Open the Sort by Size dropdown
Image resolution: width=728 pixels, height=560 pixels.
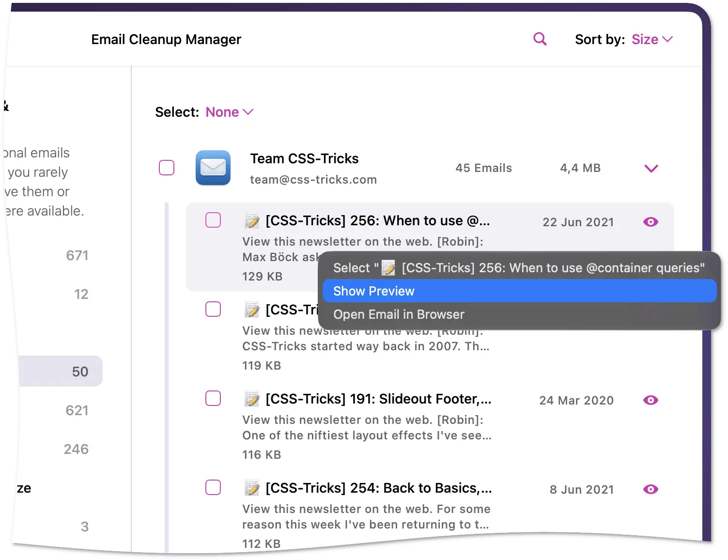(652, 39)
